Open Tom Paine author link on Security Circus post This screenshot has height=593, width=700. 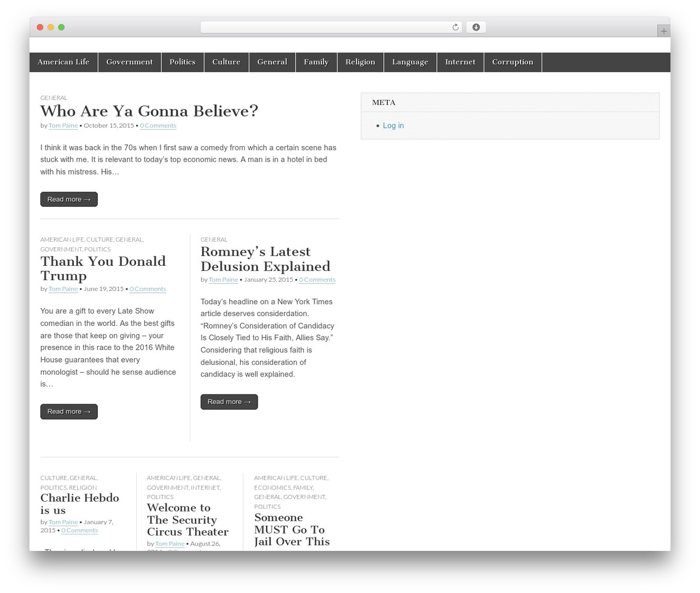170,544
